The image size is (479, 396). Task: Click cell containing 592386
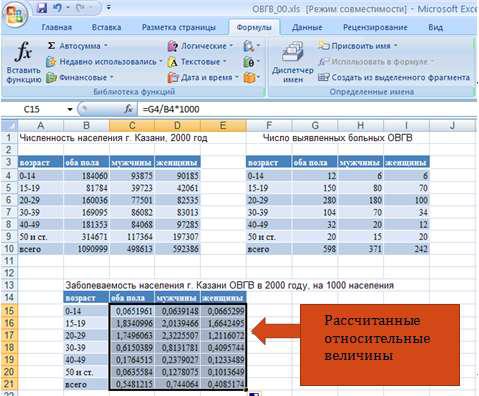click(178, 249)
